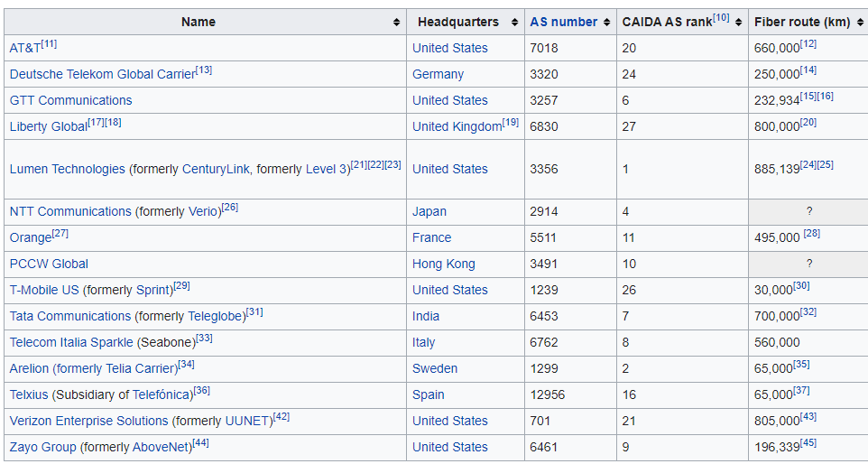Sort by AS number using arrow icon
The image size is (868, 464).
pos(606,23)
